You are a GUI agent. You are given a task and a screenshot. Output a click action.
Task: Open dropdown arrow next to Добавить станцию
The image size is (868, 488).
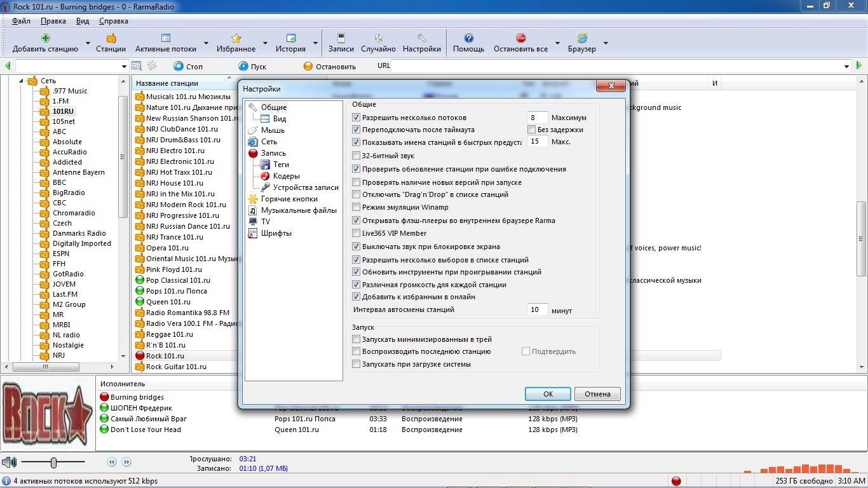(x=88, y=43)
